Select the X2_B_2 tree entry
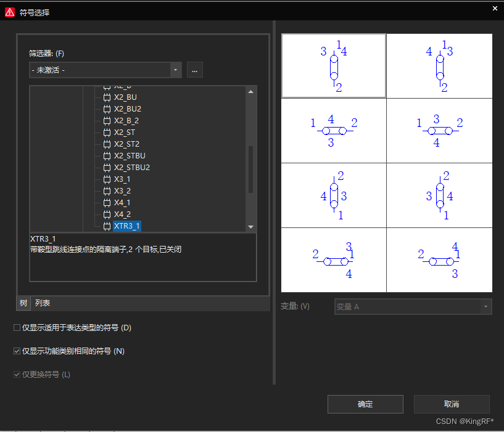Image resolution: width=504 pixels, height=432 pixels. (x=126, y=121)
